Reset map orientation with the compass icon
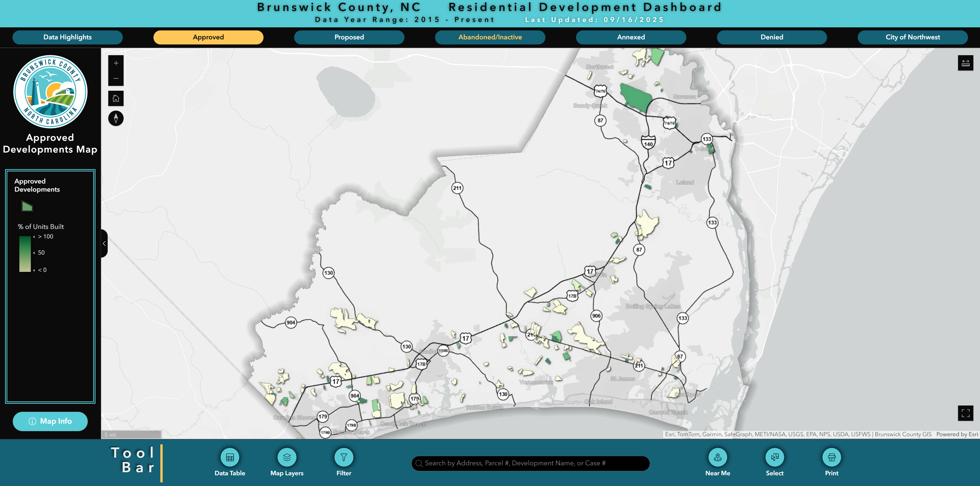The width and height of the screenshot is (980, 486). 116,118
